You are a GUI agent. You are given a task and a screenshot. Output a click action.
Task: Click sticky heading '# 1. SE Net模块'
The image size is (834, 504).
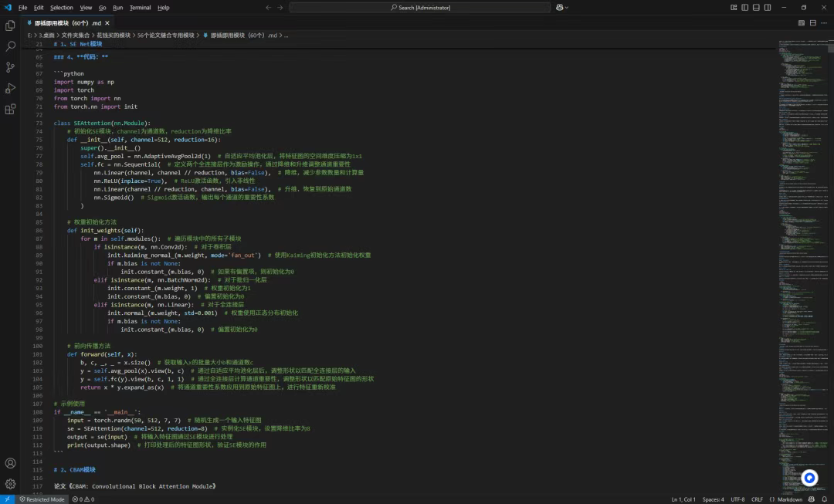click(78, 43)
